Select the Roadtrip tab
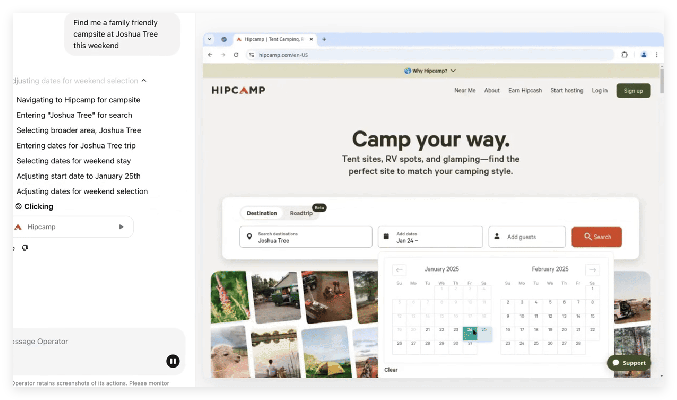The image size is (677, 400). (x=301, y=213)
